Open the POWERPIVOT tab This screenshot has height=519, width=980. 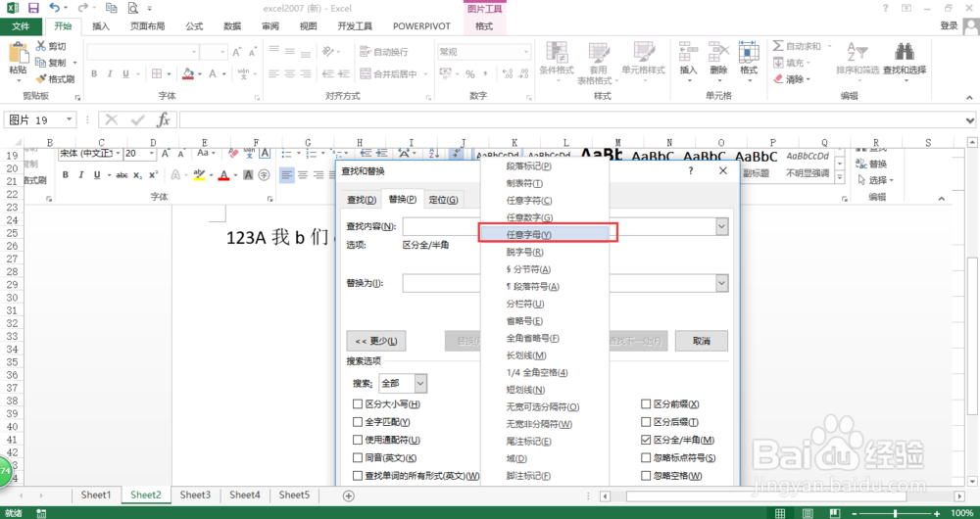421,26
